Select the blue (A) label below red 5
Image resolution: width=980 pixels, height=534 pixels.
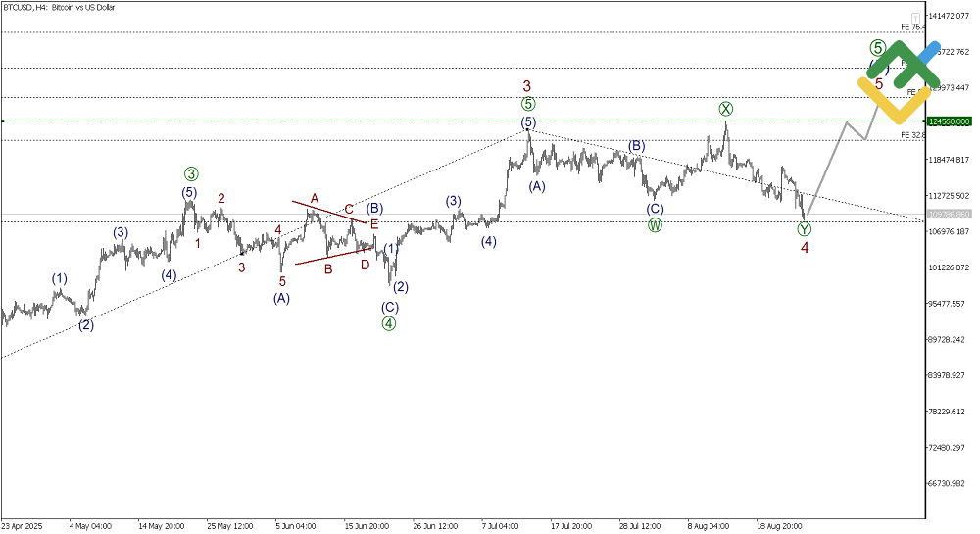pos(281,299)
